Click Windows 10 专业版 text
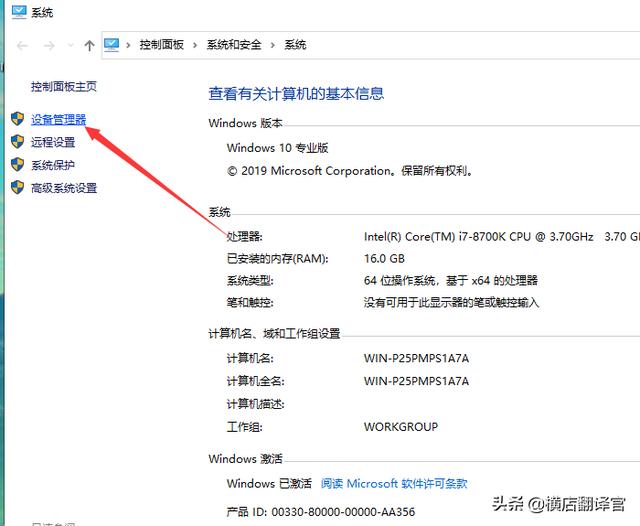640x526 pixels. pyautogui.click(x=278, y=148)
